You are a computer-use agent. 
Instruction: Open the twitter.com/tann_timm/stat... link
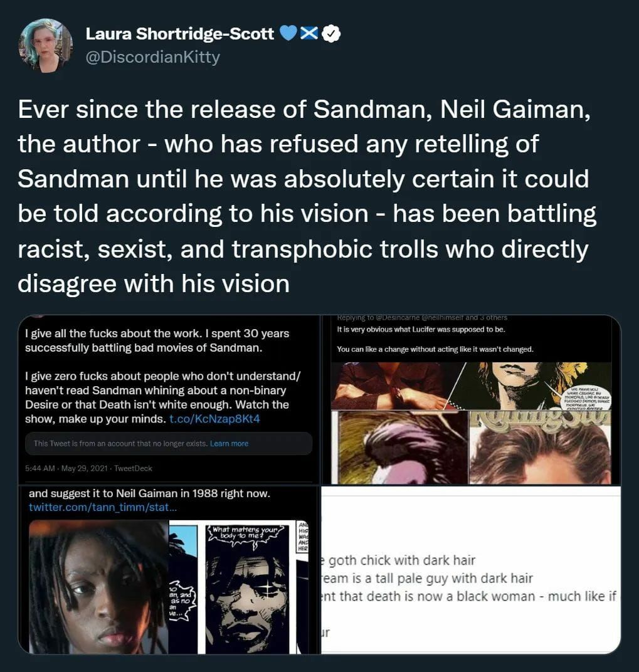click(x=102, y=507)
